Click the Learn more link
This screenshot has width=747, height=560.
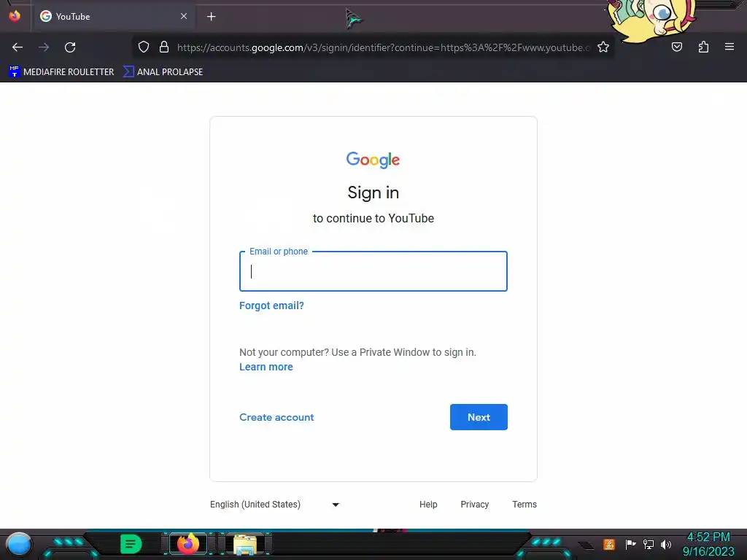click(266, 367)
